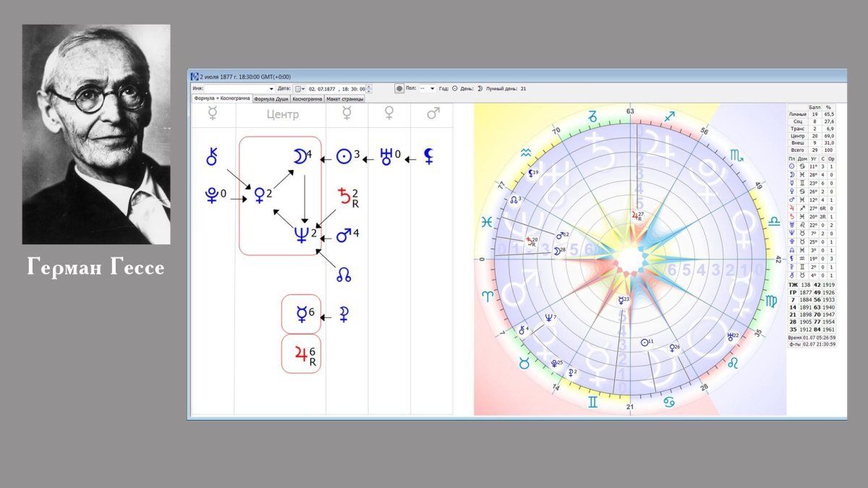Click the North Node symbol in formula
This screenshot has height=488, width=868.
tap(344, 274)
